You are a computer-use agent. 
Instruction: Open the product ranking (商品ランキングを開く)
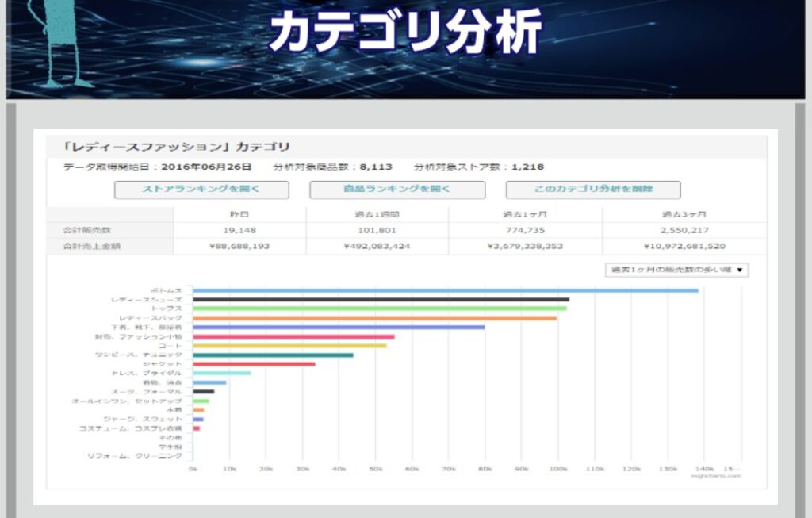click(396, 190)
